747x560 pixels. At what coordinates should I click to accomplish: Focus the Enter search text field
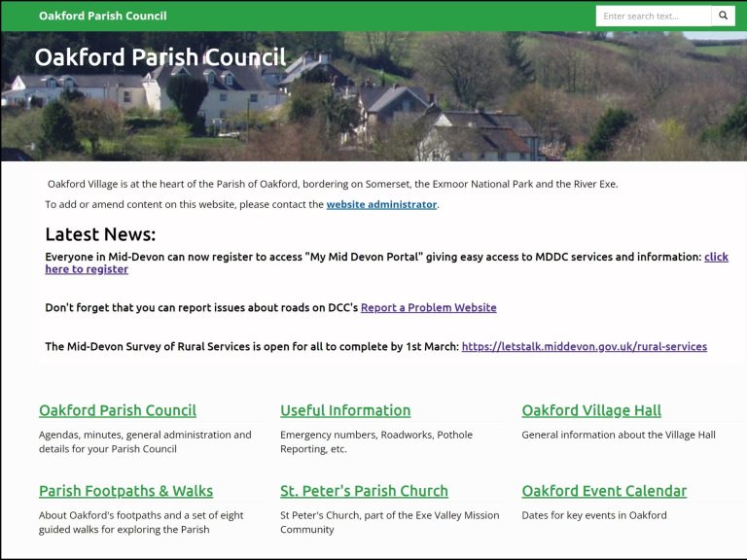coord(654,16)
